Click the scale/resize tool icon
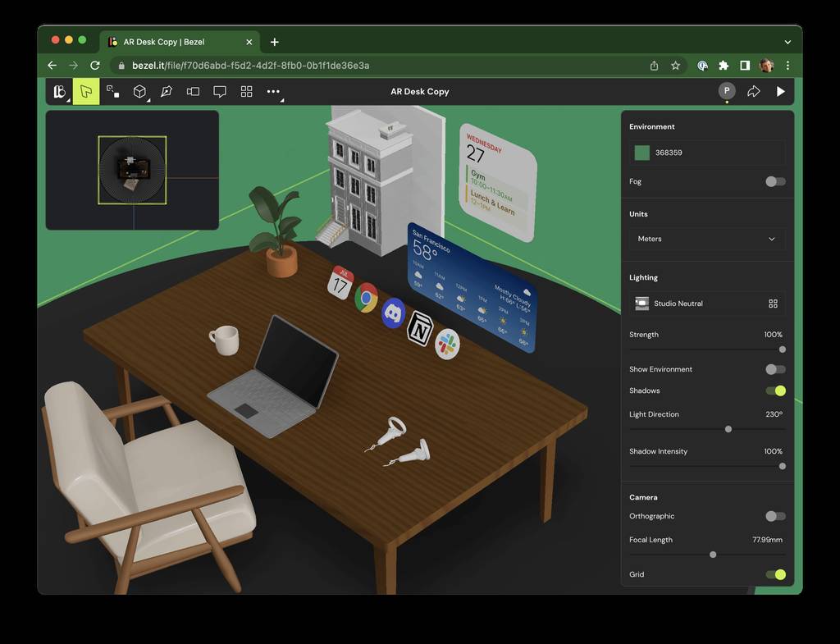 pos(113,92)
